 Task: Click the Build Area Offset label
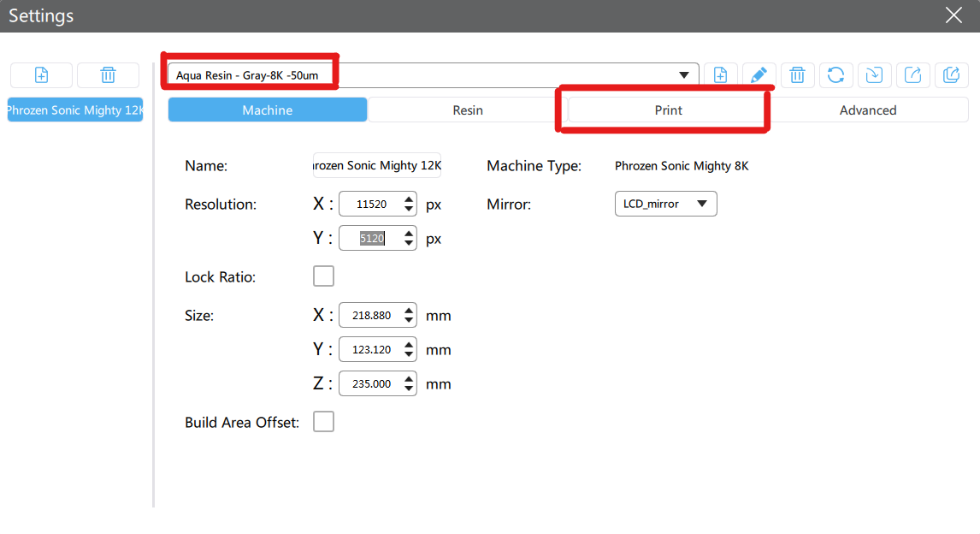pyautogui.click(x=242, y=423)
